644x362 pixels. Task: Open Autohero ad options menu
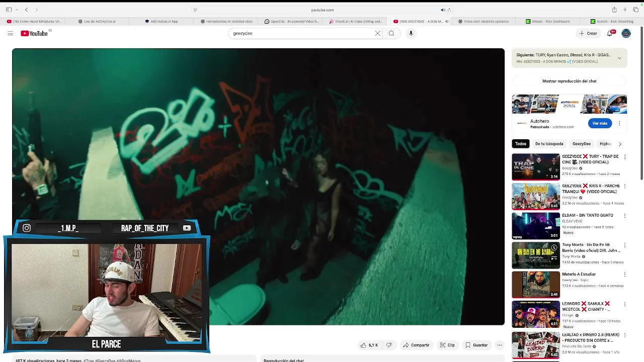(x=619, y=123)
